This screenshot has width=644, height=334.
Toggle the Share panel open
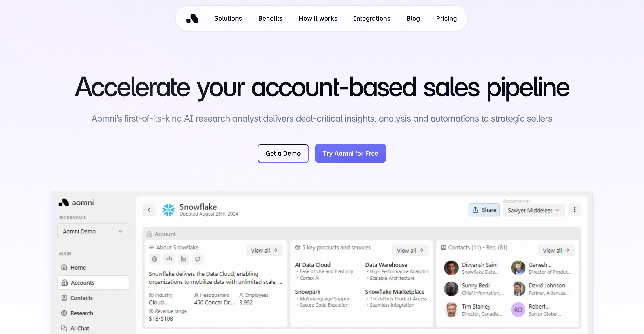(x=484, y=210)
